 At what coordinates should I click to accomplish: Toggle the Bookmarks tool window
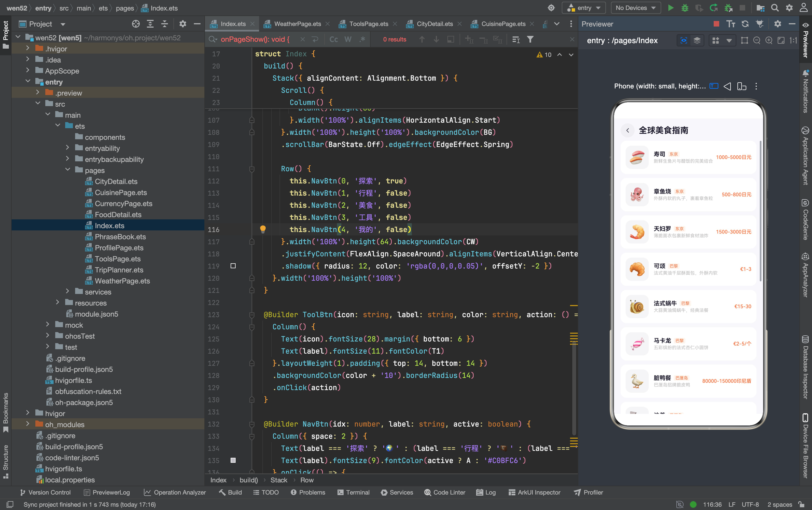pos(6,412)
